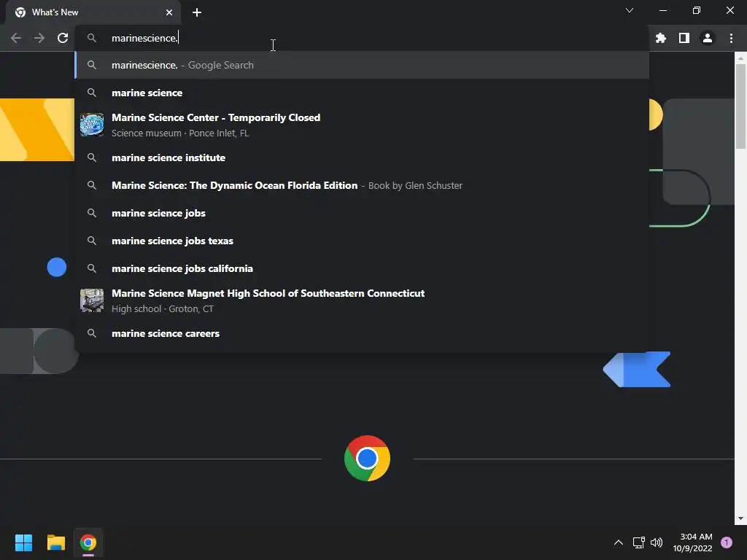Open a new tab with plus button

coord(197,12)
